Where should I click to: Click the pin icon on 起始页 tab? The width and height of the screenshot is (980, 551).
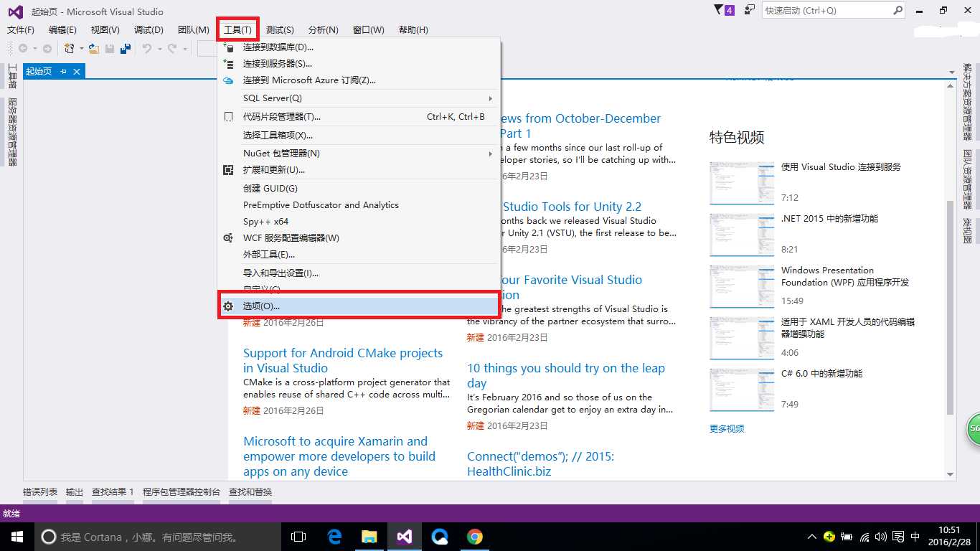(x=63, y=71)
